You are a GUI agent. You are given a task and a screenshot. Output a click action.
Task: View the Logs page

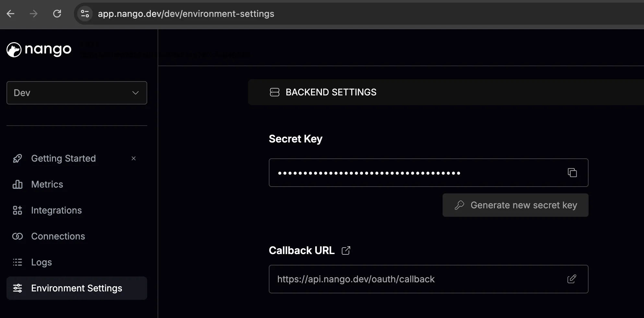point(42,262)
